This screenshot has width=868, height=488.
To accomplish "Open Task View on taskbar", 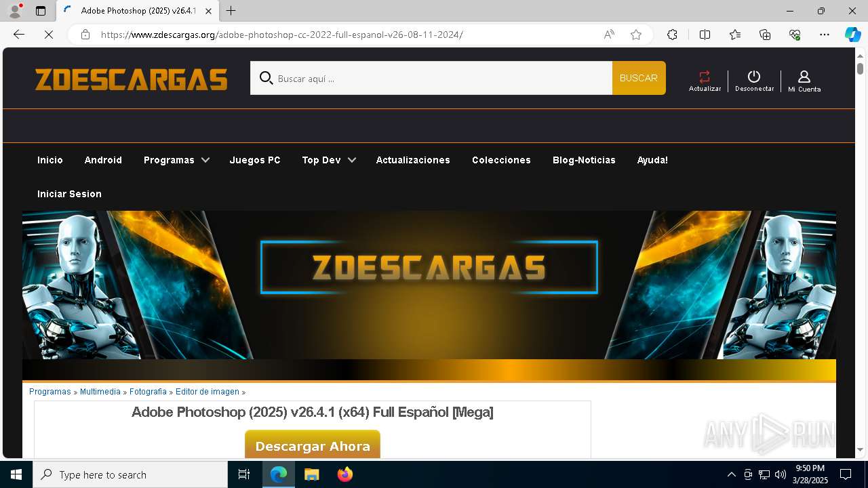I will [244, 474].
